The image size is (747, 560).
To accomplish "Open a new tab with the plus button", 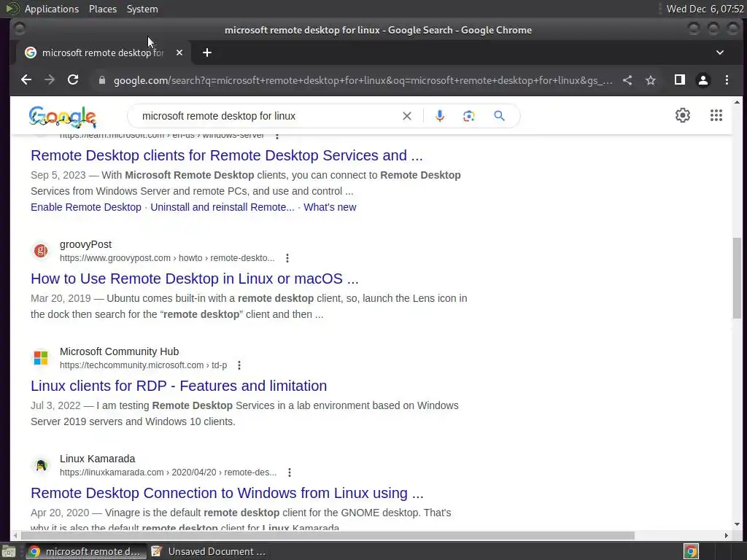I will pyautogui.click(x=206, y=52).
